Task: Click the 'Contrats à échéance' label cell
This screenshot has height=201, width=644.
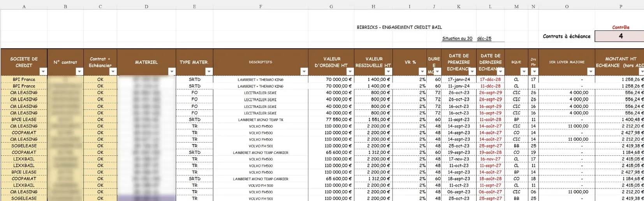Action: (567, 36)
